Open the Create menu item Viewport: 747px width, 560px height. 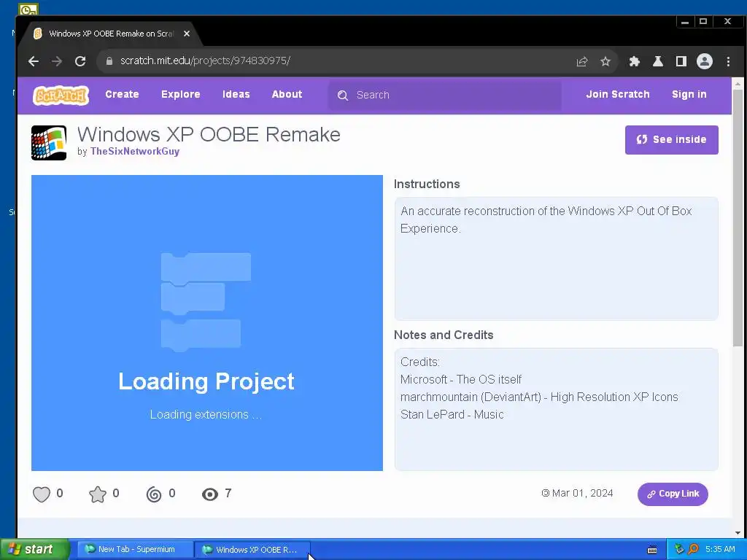point(122,94)
